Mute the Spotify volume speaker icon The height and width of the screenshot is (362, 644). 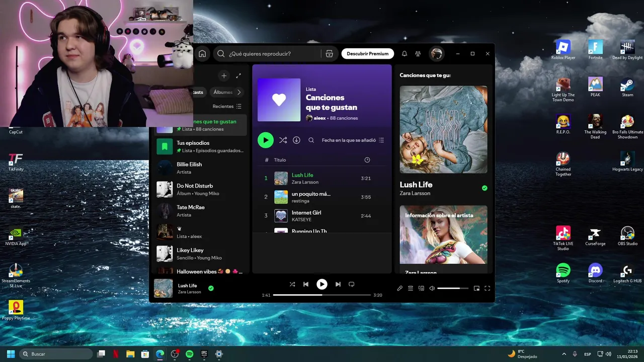[x=432, y=288]
